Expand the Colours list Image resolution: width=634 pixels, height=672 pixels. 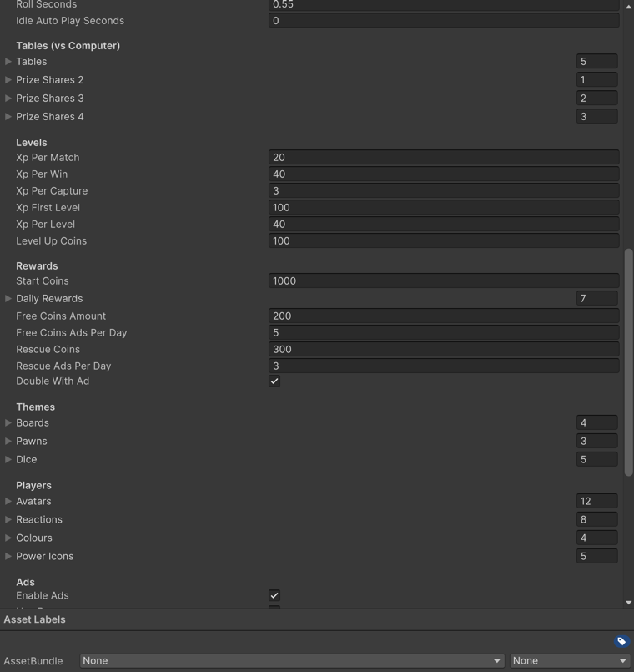point(8,538)
